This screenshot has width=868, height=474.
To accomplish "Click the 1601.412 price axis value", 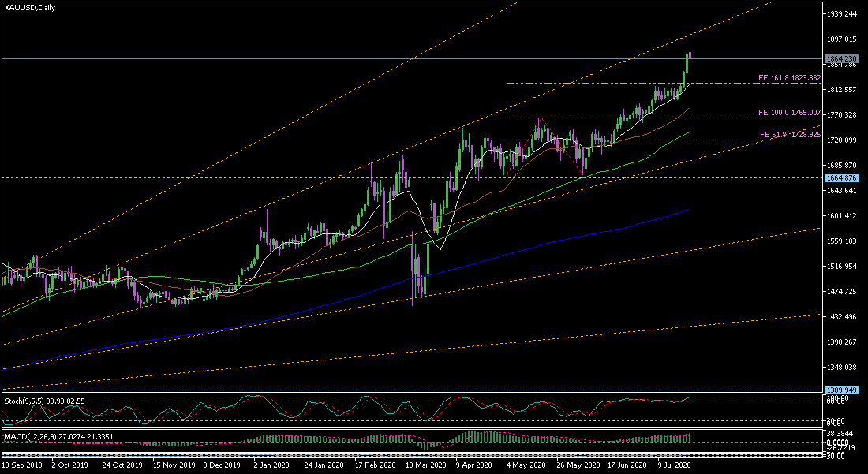I will coord(841,216).
